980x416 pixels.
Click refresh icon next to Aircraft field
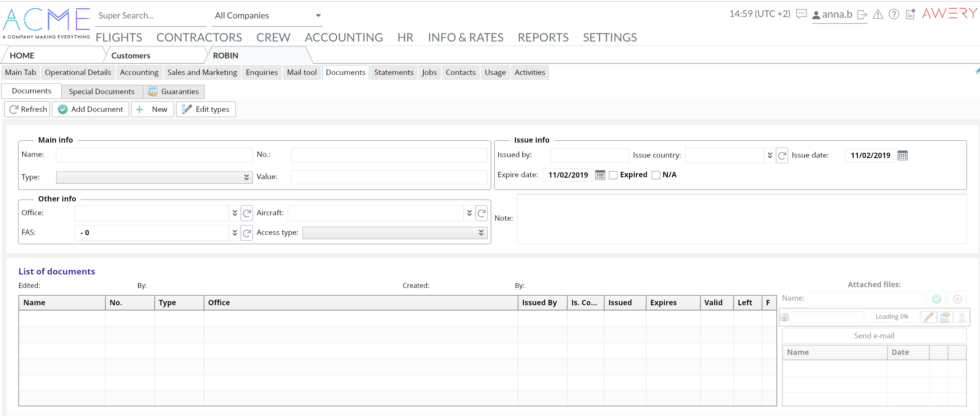pos(481,213)
